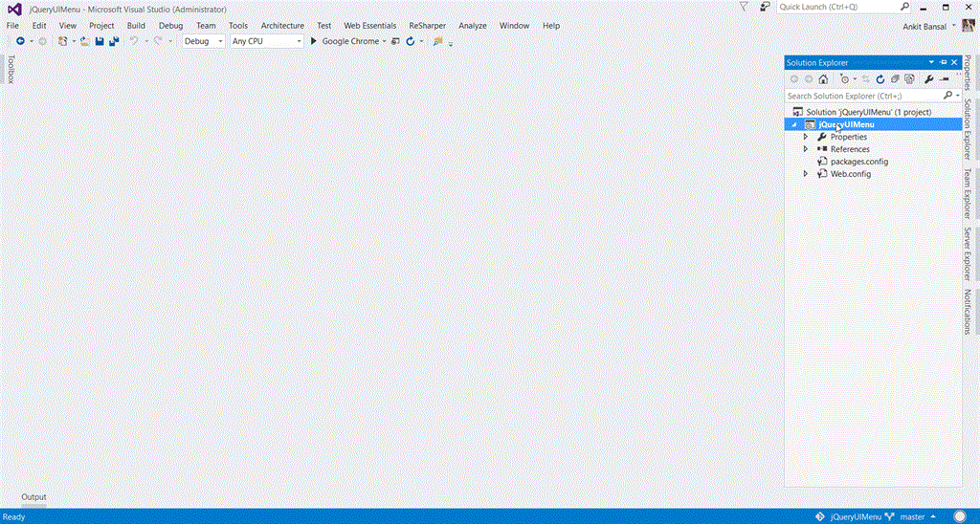
Task: Start debugging with the green play icon
Action: (x=314, y=41)
